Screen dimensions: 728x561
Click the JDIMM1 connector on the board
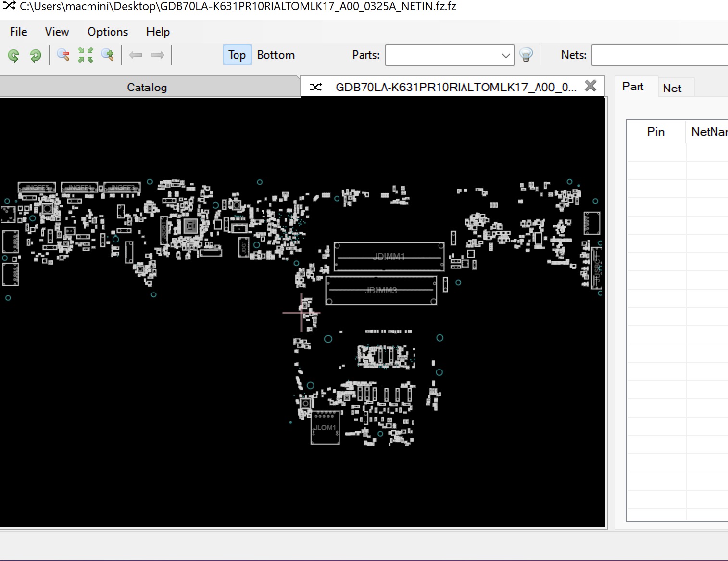[389, 257]
